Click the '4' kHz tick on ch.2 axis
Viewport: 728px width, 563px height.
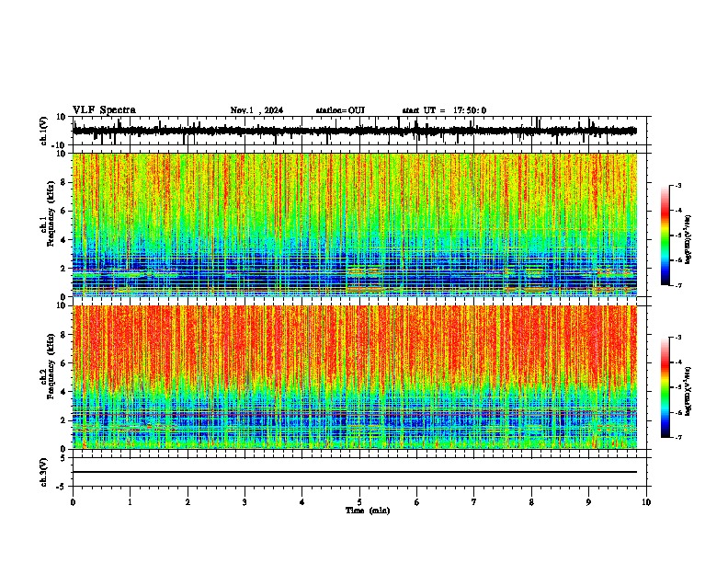[x=63, y=392]
